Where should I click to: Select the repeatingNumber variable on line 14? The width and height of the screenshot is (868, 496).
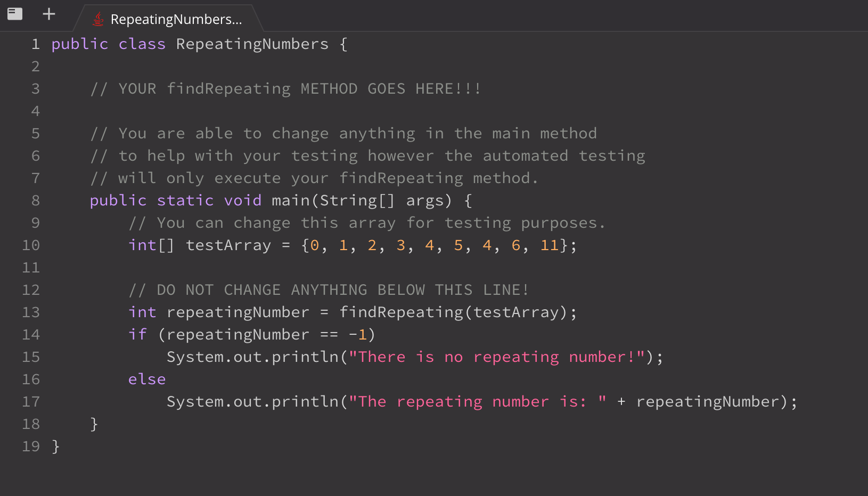pos(237,334)
